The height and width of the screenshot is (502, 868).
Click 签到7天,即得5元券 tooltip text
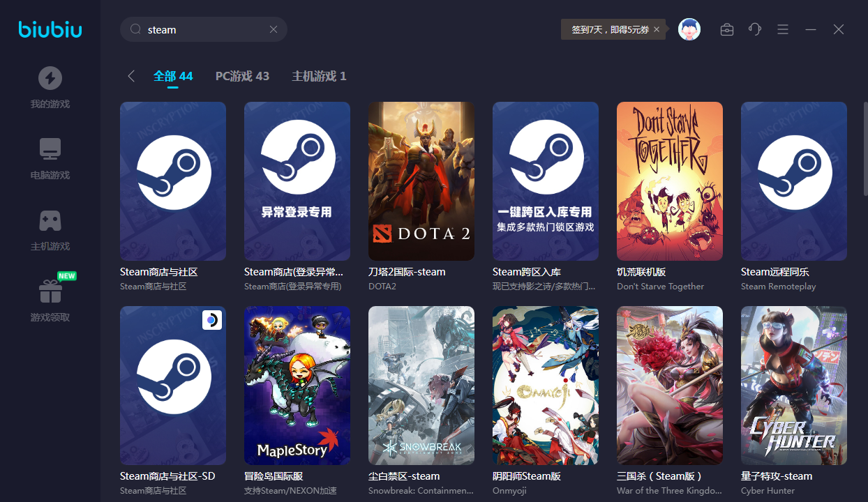pos(611,29)
